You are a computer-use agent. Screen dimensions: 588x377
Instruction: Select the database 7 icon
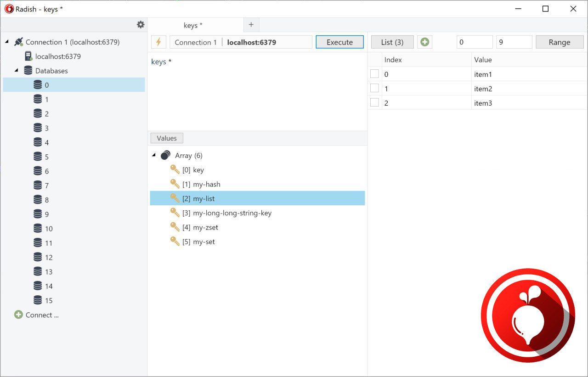(38, 186)
